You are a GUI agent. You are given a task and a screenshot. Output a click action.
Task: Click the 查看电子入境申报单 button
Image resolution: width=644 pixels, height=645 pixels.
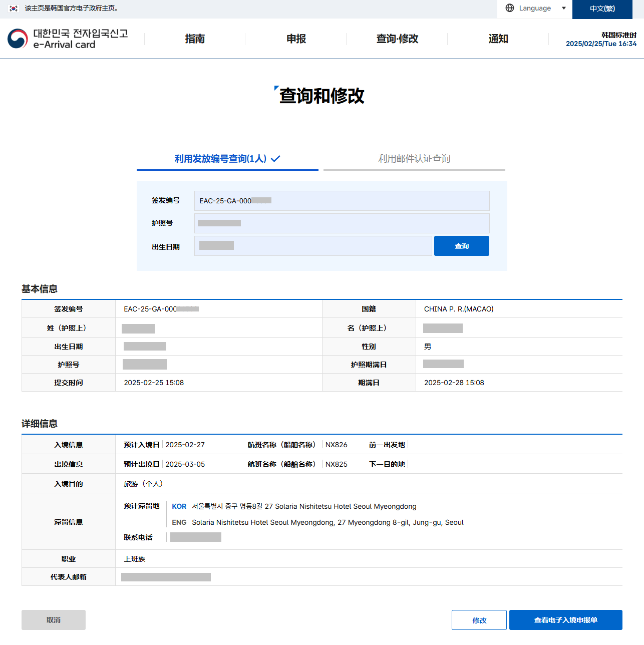pyautogui.click(x=566, y=620)
